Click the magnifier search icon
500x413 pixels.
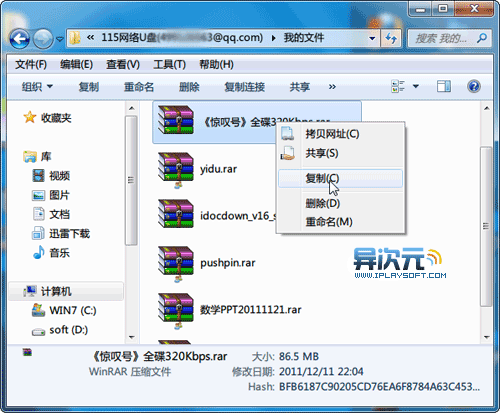(x=482, y=38)
